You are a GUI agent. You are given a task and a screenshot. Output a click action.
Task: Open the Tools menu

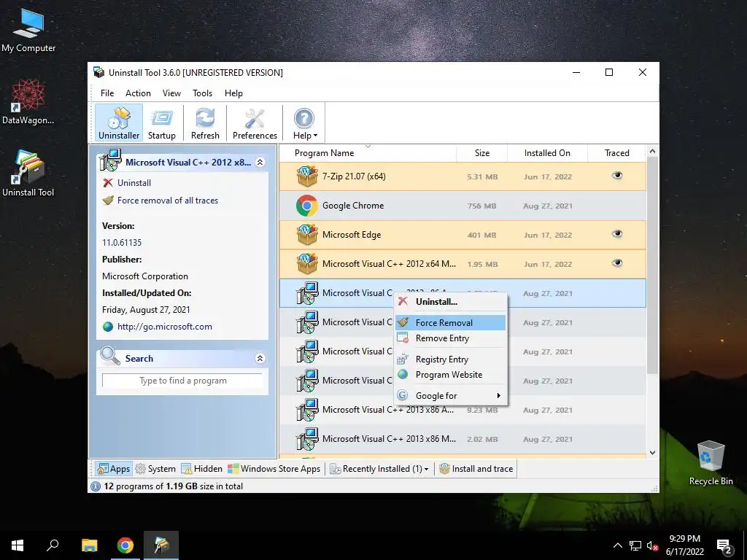coord(203,93)
